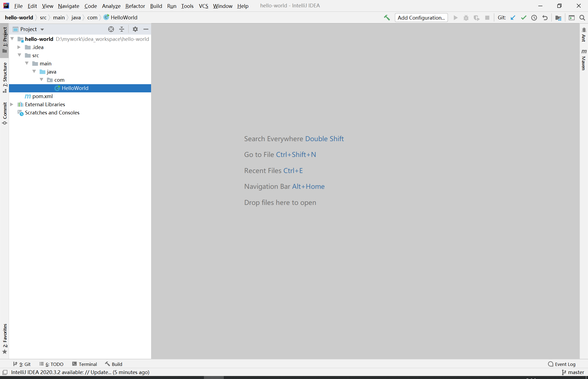Click Run with Coverage icon
The height and width of the screenshot is (379, 588).
pyautogui.click(x=477, y=18)
